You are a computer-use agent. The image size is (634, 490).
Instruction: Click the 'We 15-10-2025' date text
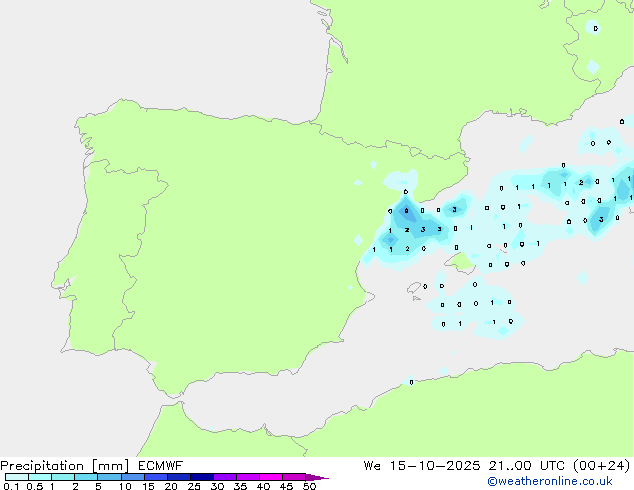(422, 466)
